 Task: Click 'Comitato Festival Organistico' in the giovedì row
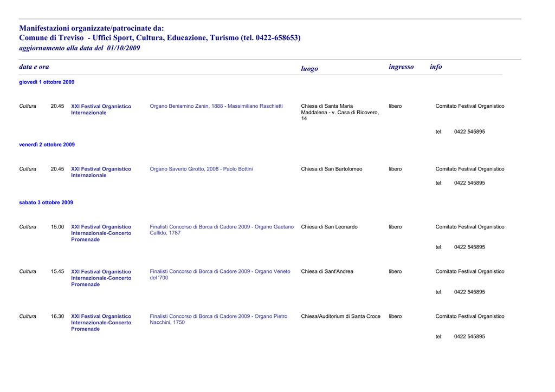(x=470, y=106)
